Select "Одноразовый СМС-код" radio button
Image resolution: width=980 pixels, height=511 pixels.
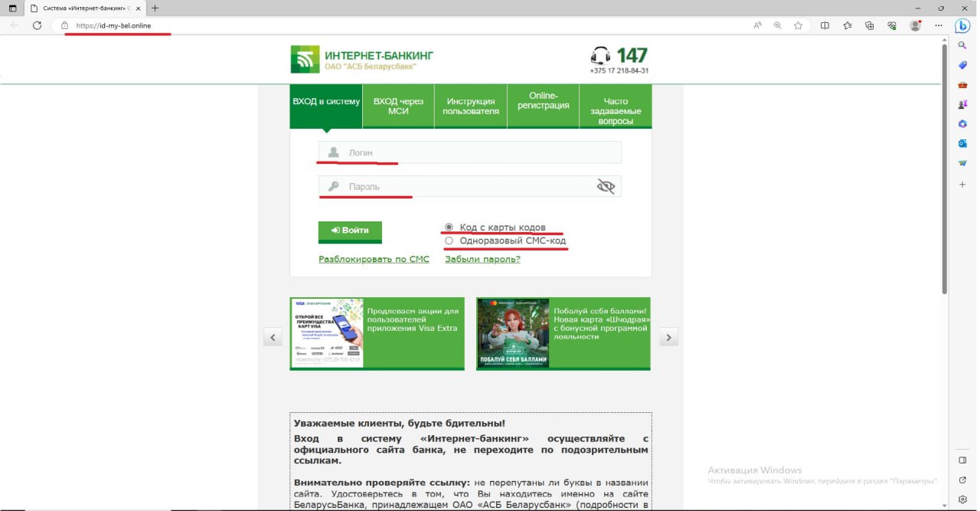tap(449, 241)
